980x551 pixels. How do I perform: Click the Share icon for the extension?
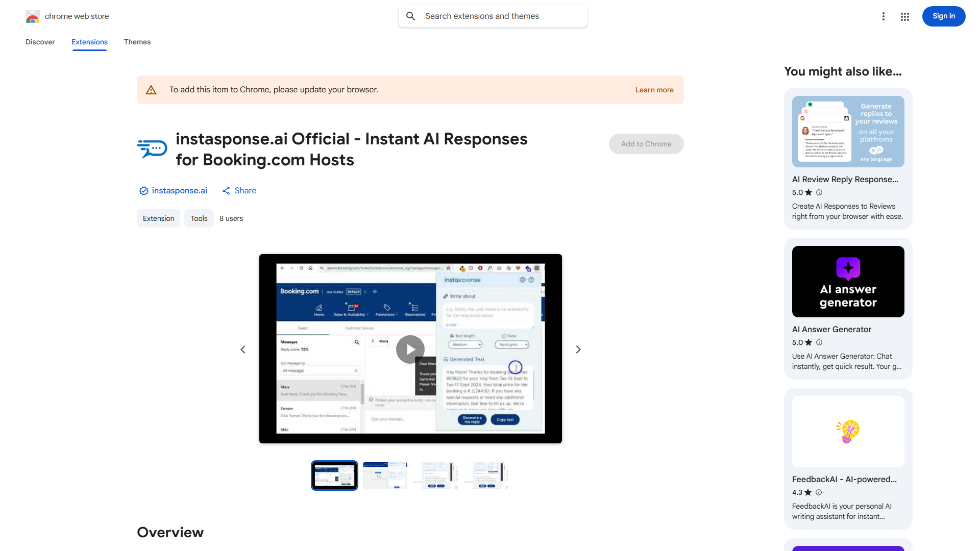pos(227,190)
